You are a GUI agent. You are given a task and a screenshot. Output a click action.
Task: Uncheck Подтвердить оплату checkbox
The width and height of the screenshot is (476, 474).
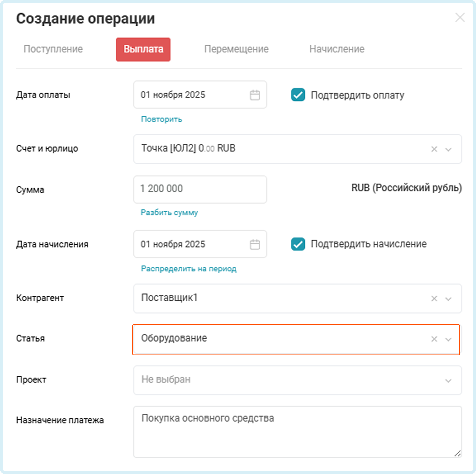(x=298, y=95)
